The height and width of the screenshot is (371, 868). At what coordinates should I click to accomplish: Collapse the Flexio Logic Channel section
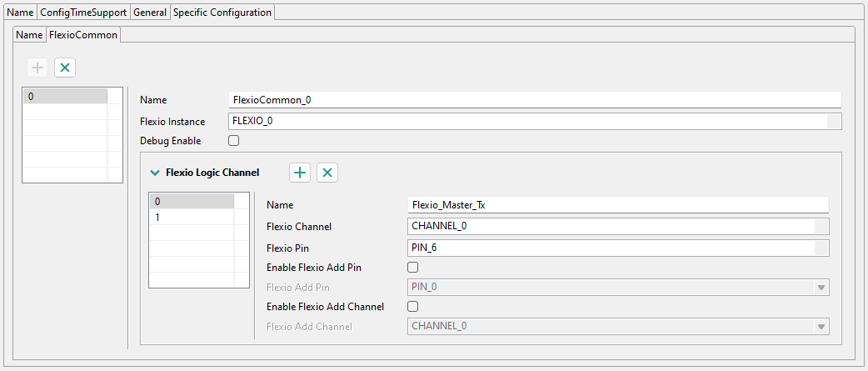coord(155,173)
